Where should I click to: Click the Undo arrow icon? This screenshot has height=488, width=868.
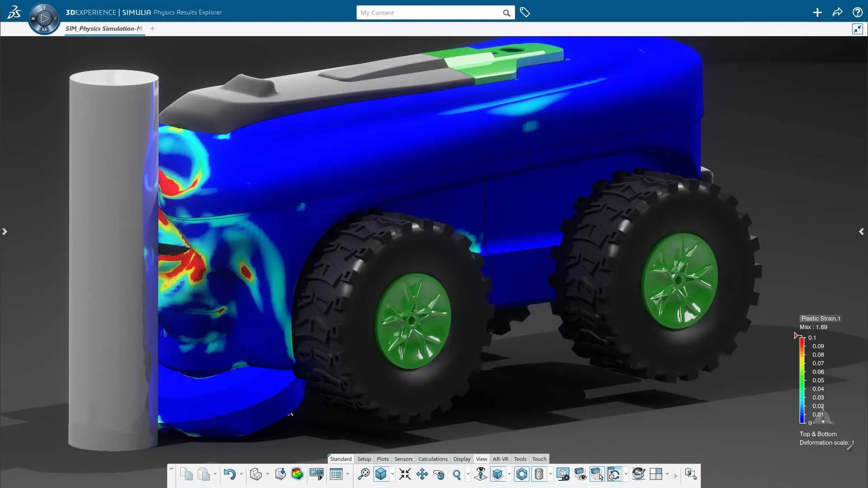click(229, 474)
